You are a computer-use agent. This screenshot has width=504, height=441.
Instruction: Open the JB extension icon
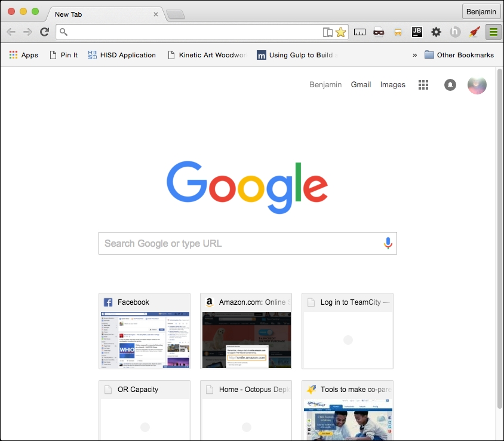(417, 32)
